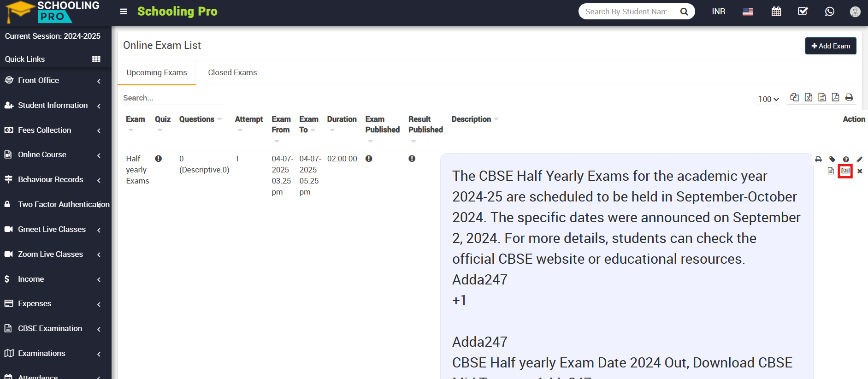Click the print icon in Half yearly Exams row
Screen dimensions: 868x379
(x=818, y=160)
